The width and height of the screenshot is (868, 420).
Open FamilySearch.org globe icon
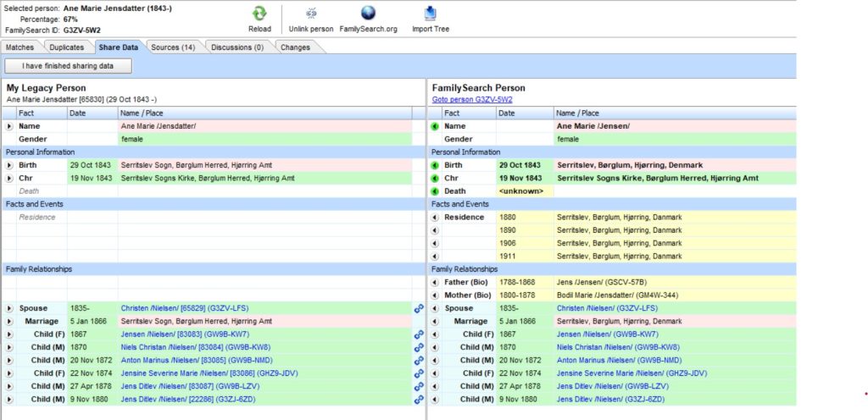click(x=368, y=14)
